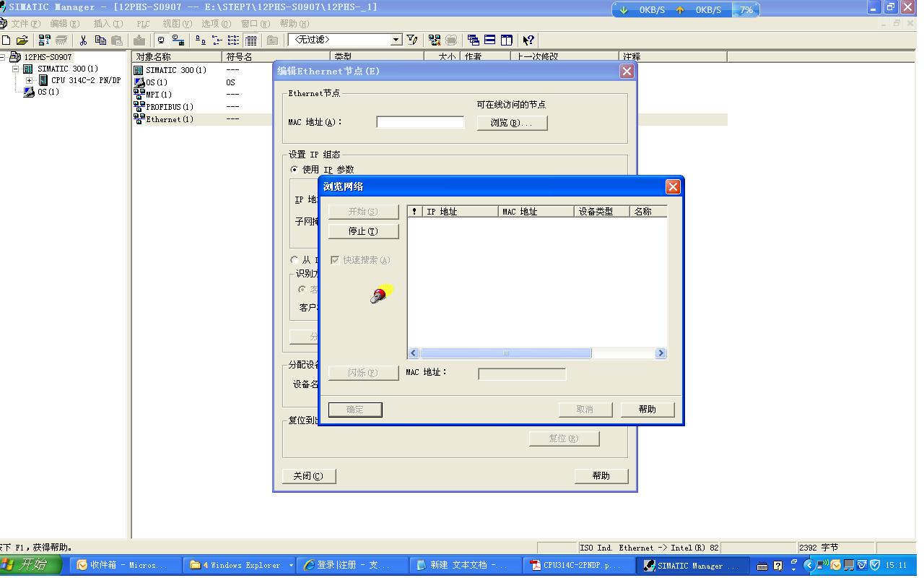Image resolution: width=924 pixels, height=578 pixels.
Task: Click the taskbar clock showing 15:11
Action: point(896,566)
